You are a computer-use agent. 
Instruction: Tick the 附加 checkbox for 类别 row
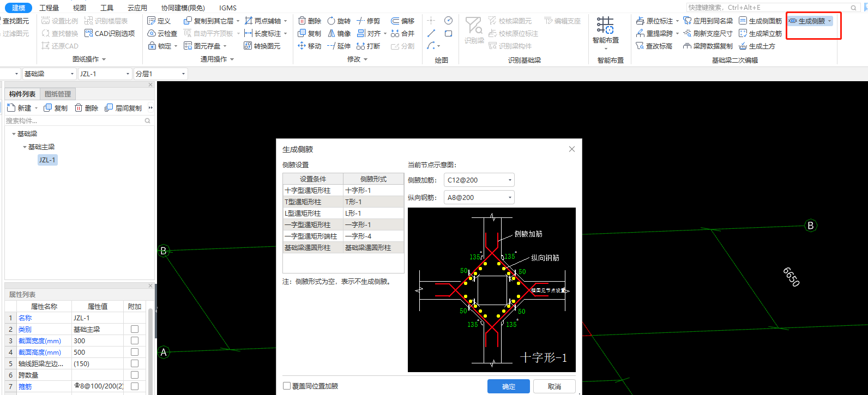click(135, 329)
